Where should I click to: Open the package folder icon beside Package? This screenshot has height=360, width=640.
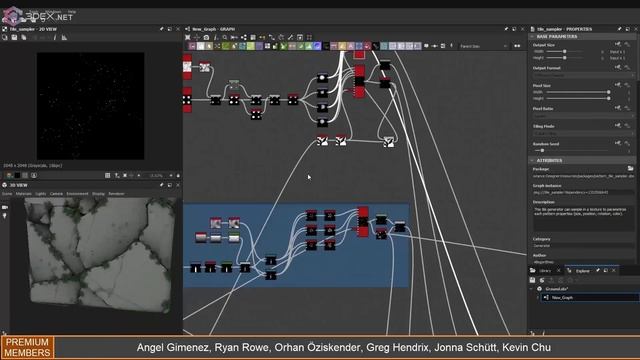coord(630,169)
